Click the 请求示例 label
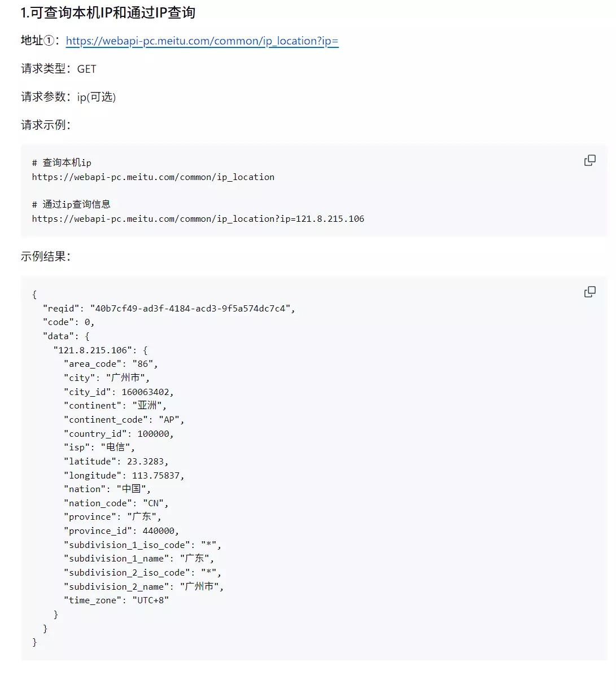 pyautogui.click(x=46, y=125)
